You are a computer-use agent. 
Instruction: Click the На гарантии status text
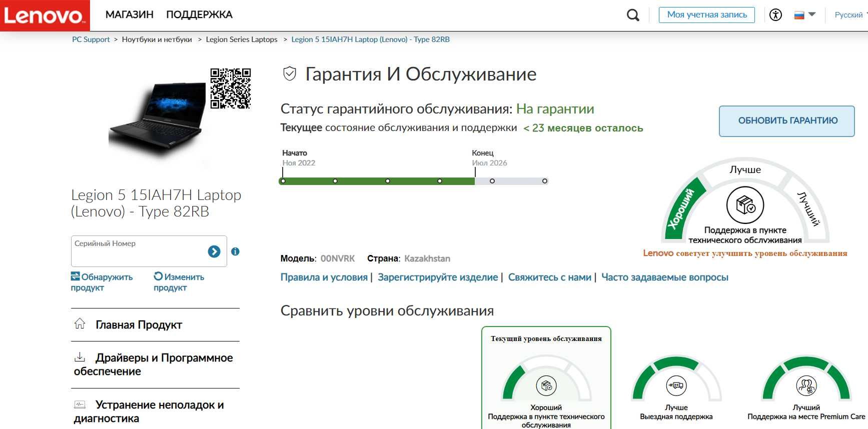point(555,109)
